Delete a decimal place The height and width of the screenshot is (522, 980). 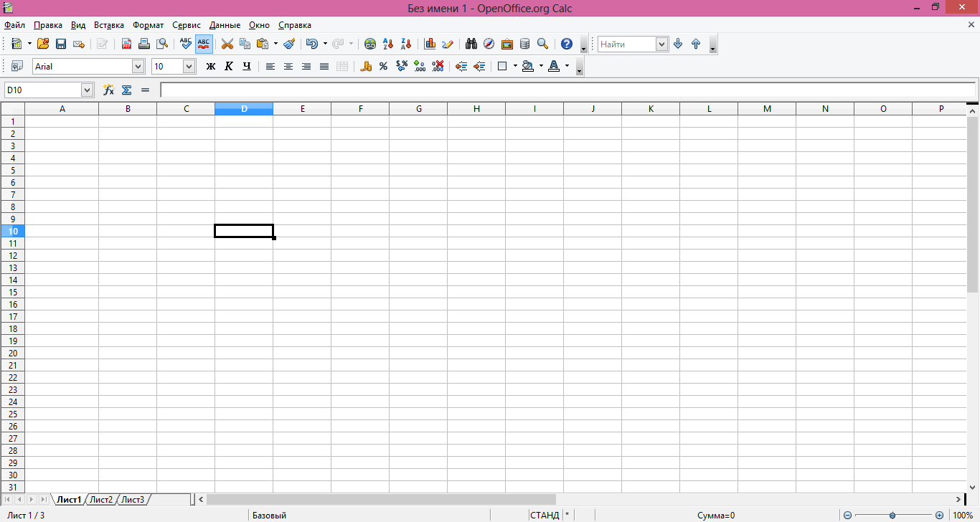pyautogui.click(x=438, y=66)
